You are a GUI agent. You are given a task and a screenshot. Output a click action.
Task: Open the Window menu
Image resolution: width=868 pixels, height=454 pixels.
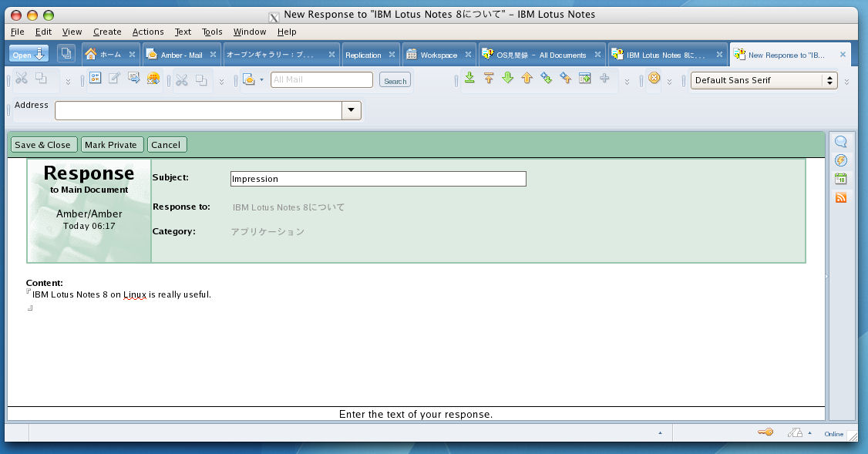pos(250,32)
